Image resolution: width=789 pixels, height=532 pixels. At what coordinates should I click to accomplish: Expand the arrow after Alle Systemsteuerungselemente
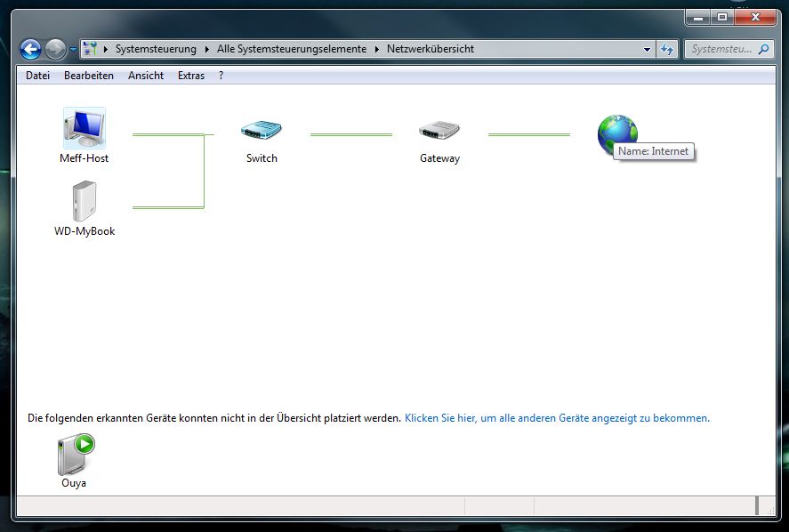click(x=376, y=50)
